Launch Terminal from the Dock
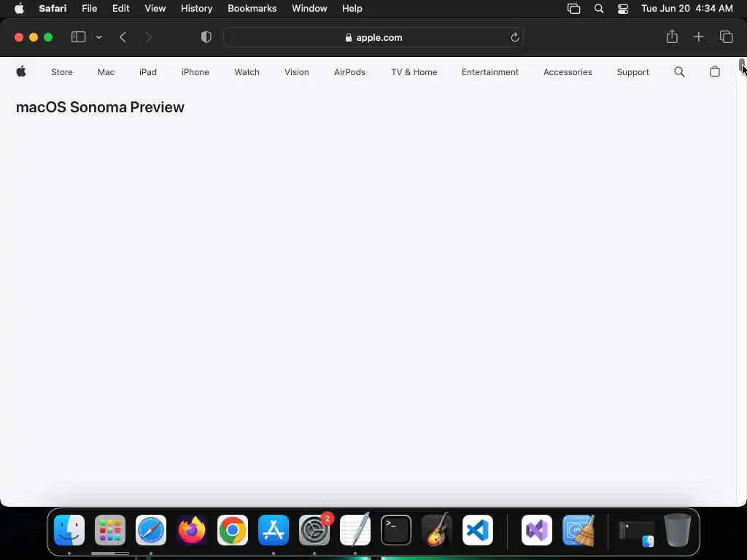 [396, 530]
